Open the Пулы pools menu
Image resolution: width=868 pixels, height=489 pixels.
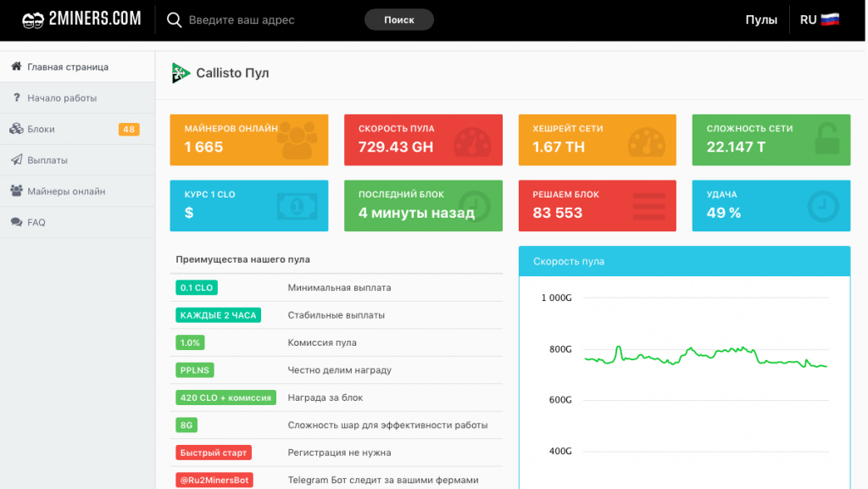[760, 19]
